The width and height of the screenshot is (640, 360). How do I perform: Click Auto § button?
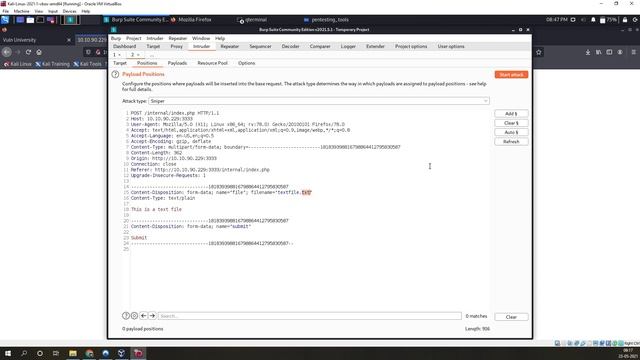pos(511,132)
